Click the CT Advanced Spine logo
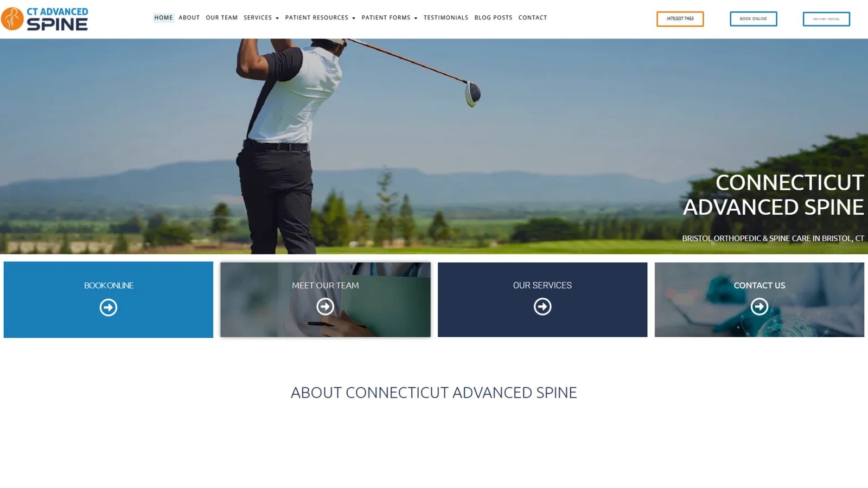868x488 pixels. [44, 19]
